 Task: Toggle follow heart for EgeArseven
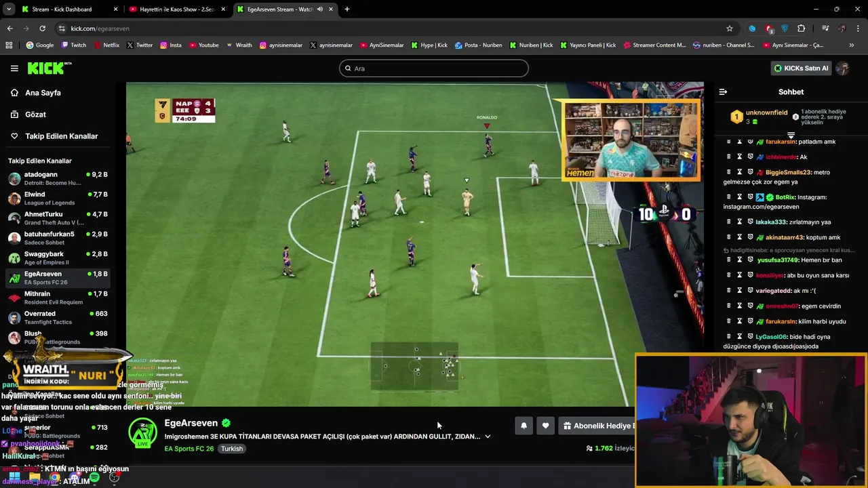pos(545,426)
